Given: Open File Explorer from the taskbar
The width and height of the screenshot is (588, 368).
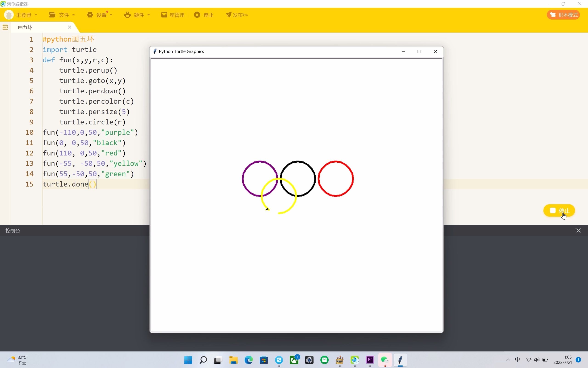Looking at the screenshot, I should click(234, 360).
